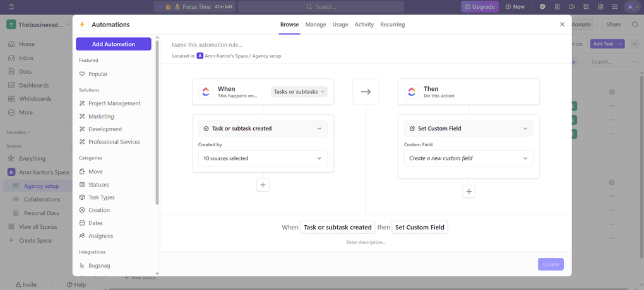Click the Focus Time indicator

[194, 6]
